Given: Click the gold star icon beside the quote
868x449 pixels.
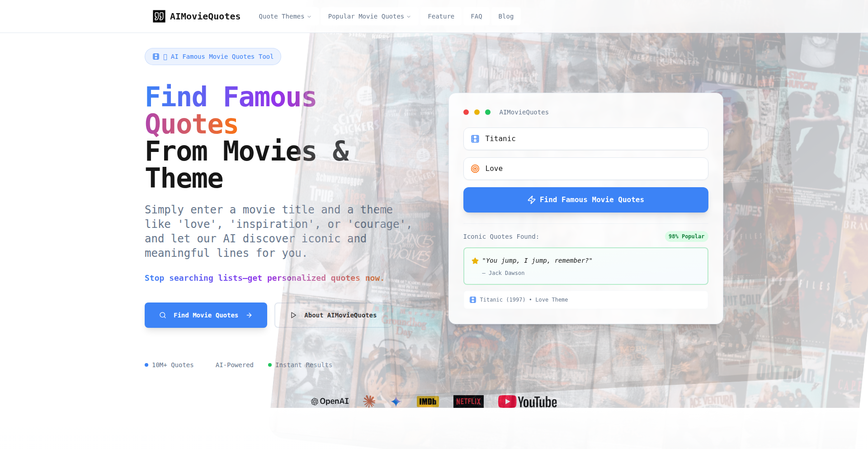Looking at the screenshot, I should (475, 261).
